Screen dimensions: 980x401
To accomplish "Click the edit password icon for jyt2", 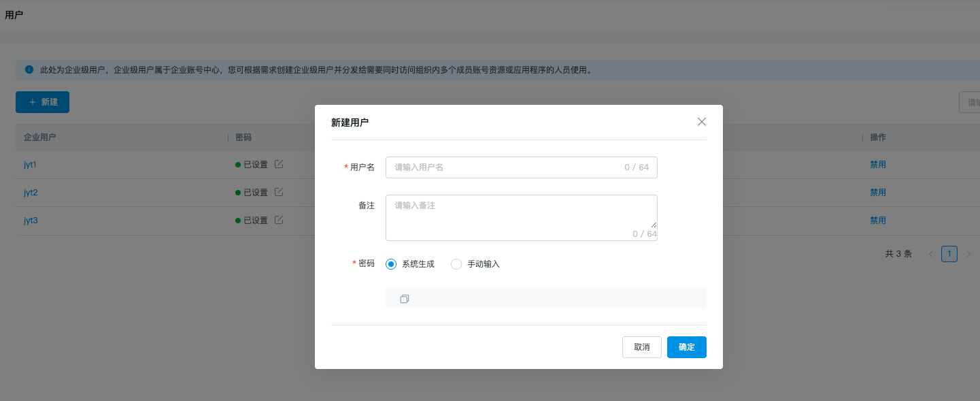I will point(279,192).
